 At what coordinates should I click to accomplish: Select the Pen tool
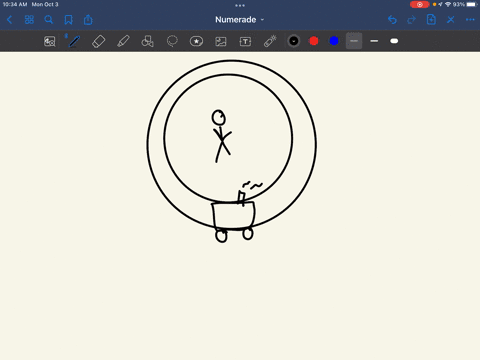(x=74, y=41)
